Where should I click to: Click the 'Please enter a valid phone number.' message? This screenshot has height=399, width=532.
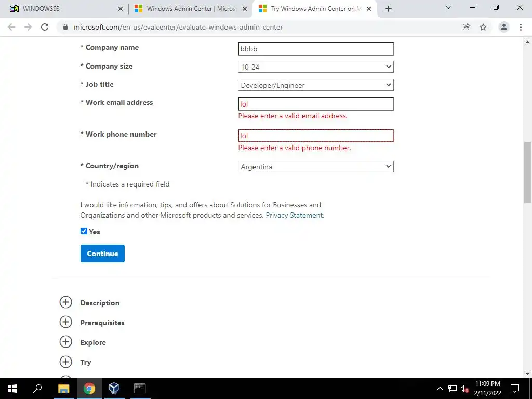coord(295,148)
